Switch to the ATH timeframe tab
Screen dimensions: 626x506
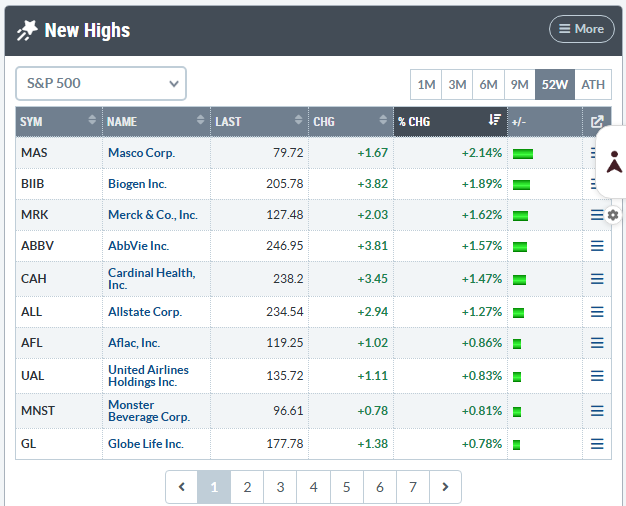[593, 85]
